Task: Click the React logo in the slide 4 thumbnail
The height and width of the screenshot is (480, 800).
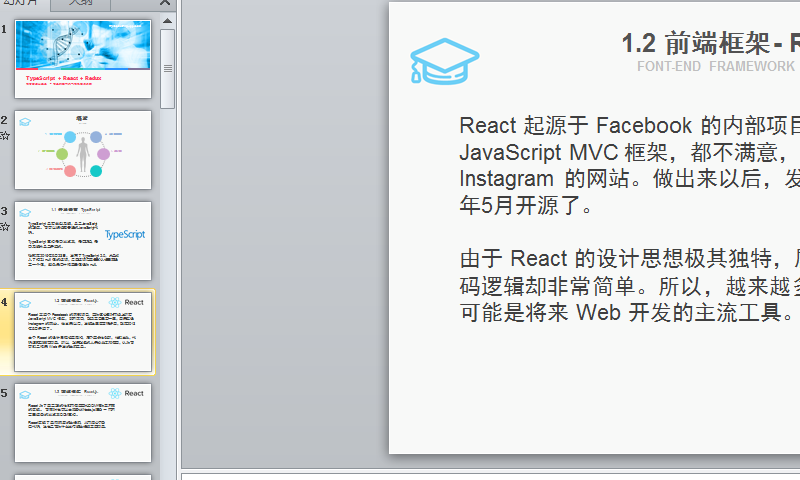Action: pos(127,302)
